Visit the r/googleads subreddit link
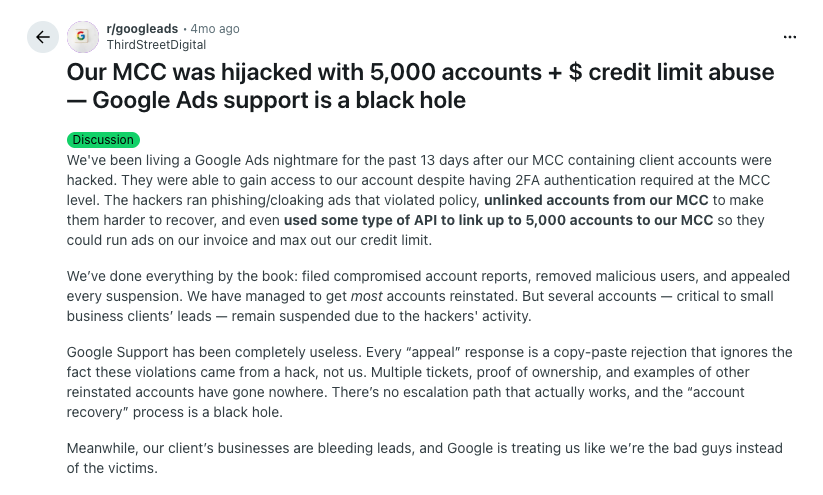823x495 pixels. [142, 29]
